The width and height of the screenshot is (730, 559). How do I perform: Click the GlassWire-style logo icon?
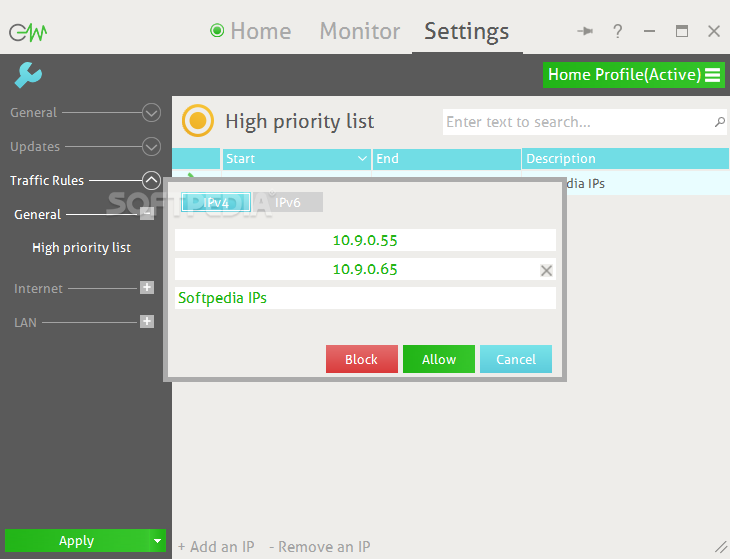coord(28,32)
